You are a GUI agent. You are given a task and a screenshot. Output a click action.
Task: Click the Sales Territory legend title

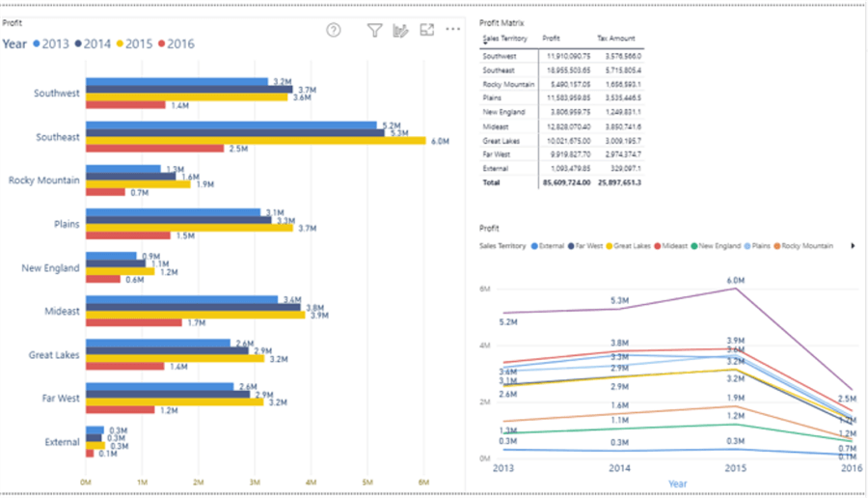click(x=502, y=246)
